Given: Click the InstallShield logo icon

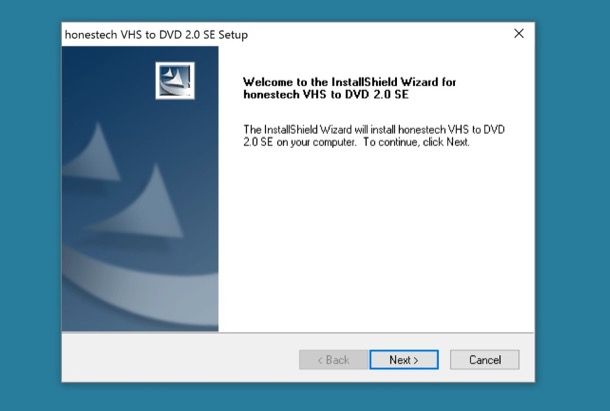Looking at the screenshot, I should [175, 81].
